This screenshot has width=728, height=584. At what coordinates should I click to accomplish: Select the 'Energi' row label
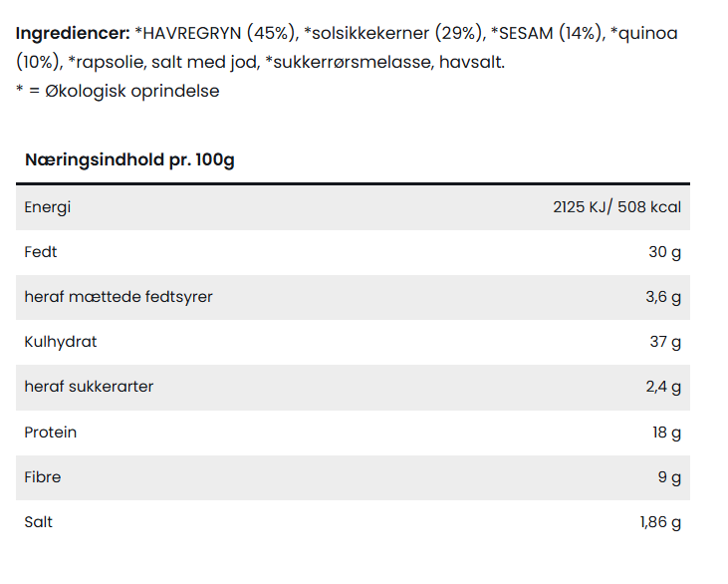pyautogui.click(x=48, y=207)
